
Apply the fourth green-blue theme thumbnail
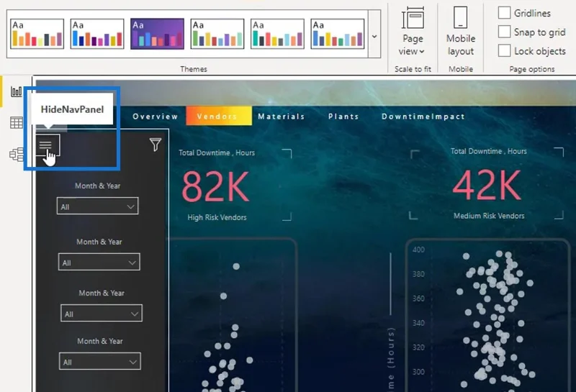(217, 34)
